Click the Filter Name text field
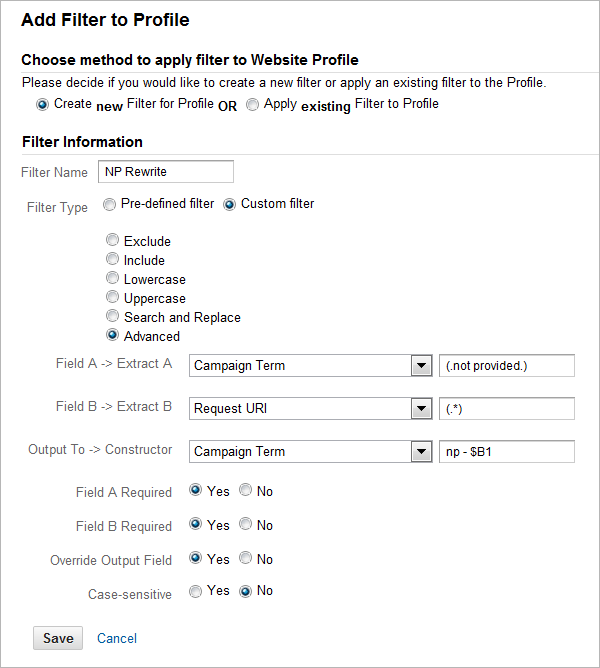The height and width of the screenshot is (668, 600). click(166, 171)
